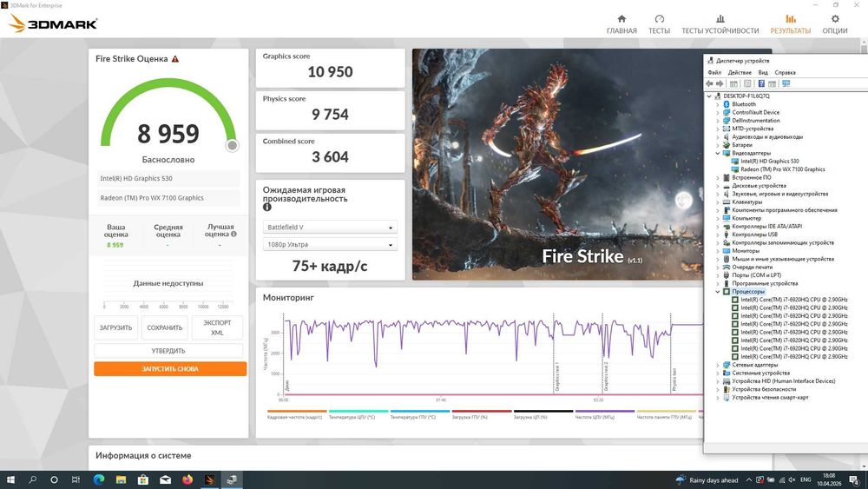Open Справка menu in Device Manager
Viewport: 868px width, 489px height.
click(785, 73)
